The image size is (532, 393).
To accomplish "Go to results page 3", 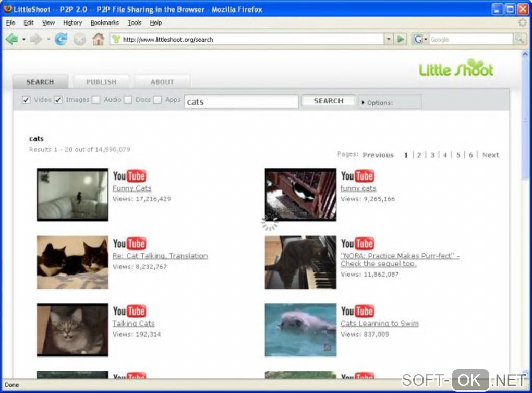I will [432, 155].
